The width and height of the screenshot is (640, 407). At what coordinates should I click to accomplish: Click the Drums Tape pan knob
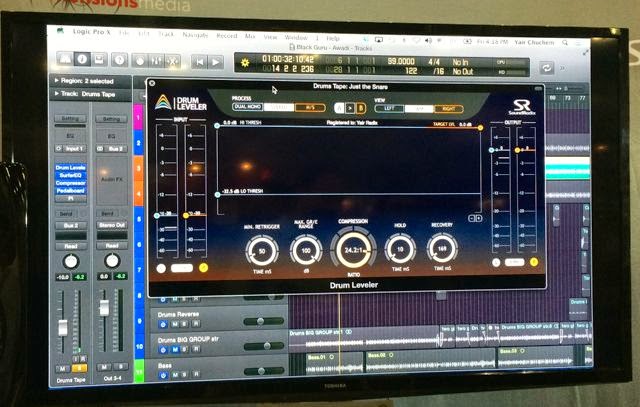[x=71, y=262]
